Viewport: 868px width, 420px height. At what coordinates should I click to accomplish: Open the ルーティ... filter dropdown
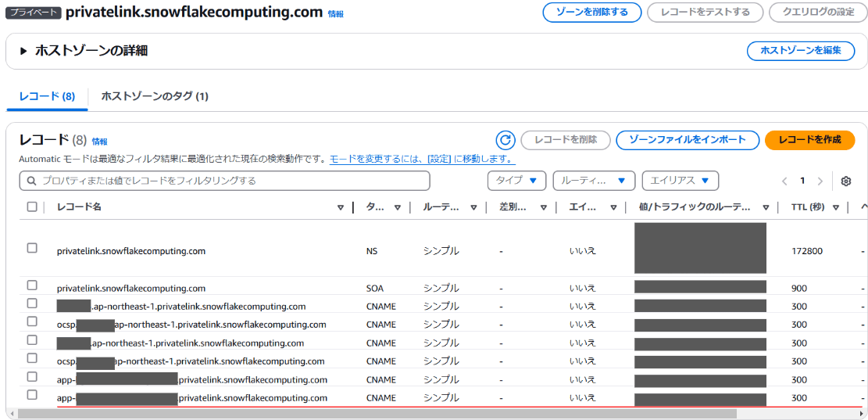click(594, 181)
